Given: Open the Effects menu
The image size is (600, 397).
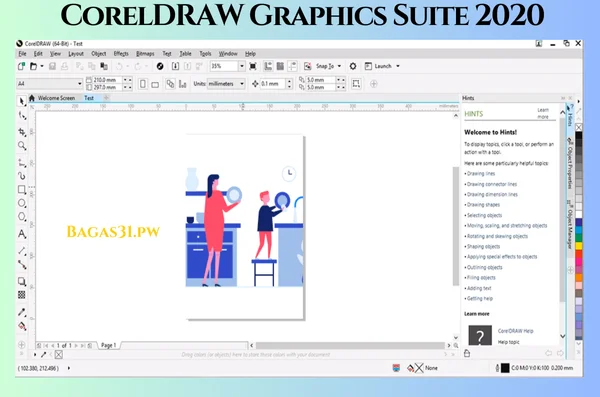Looking at the screenshot, I should [x=121, y=54].
